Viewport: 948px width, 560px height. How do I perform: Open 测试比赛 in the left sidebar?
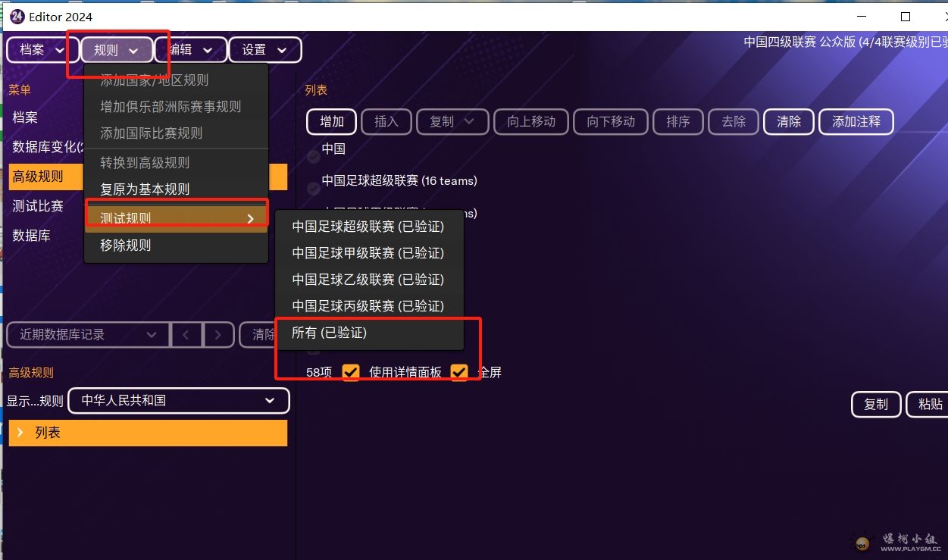[x=38, y=206]
